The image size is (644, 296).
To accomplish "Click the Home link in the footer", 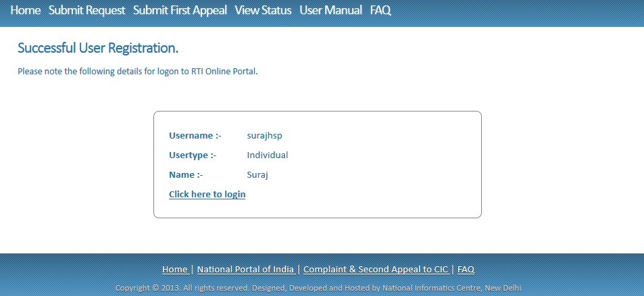I will pos(175,270).
